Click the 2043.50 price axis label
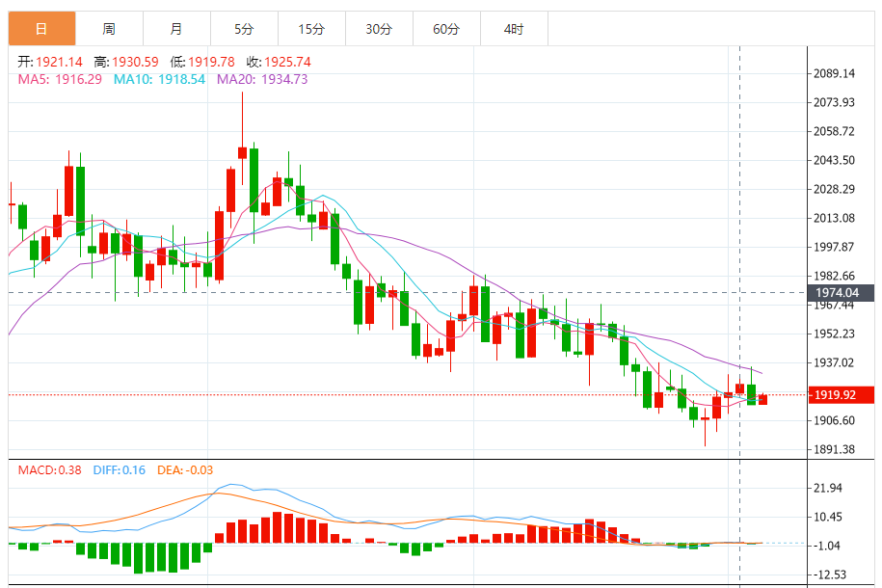The width and height of the screenshot is (882, 588). (834, 160)
